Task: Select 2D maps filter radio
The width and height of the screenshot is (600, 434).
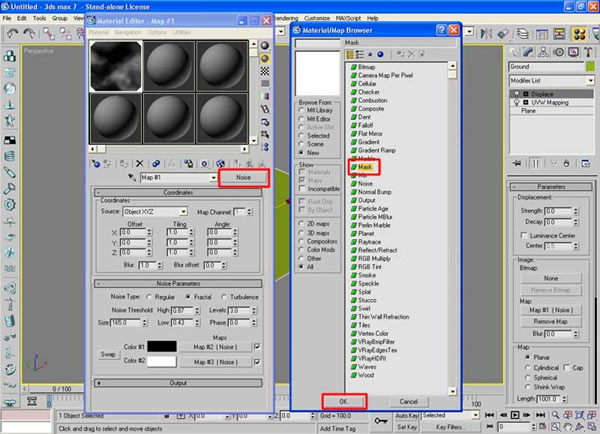Action: click(x=302, y=224)
